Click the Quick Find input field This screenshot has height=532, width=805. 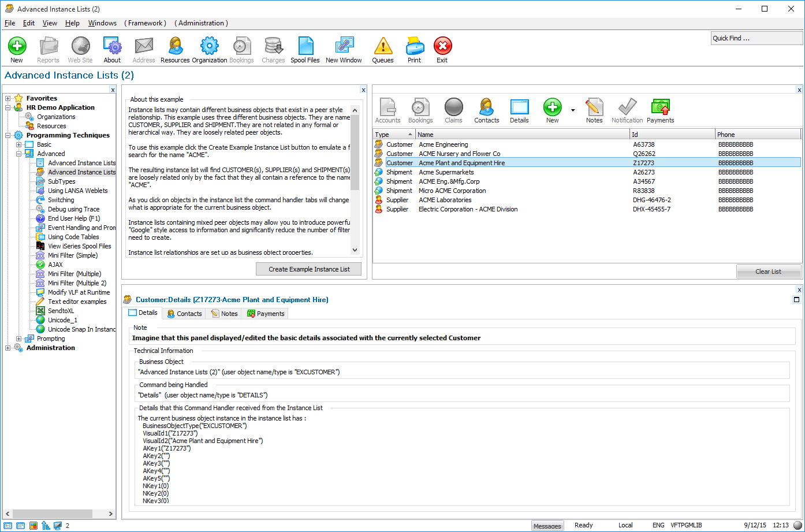756,38
